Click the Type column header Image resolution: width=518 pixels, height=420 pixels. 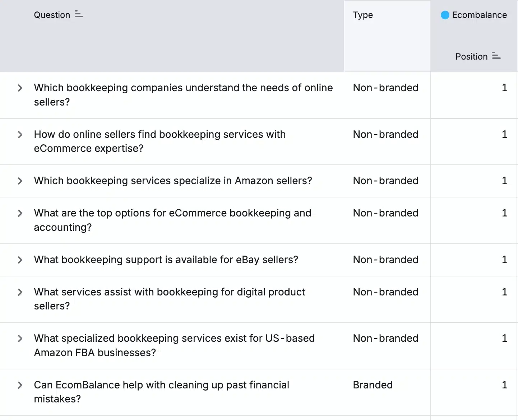[x=363, y=15]
